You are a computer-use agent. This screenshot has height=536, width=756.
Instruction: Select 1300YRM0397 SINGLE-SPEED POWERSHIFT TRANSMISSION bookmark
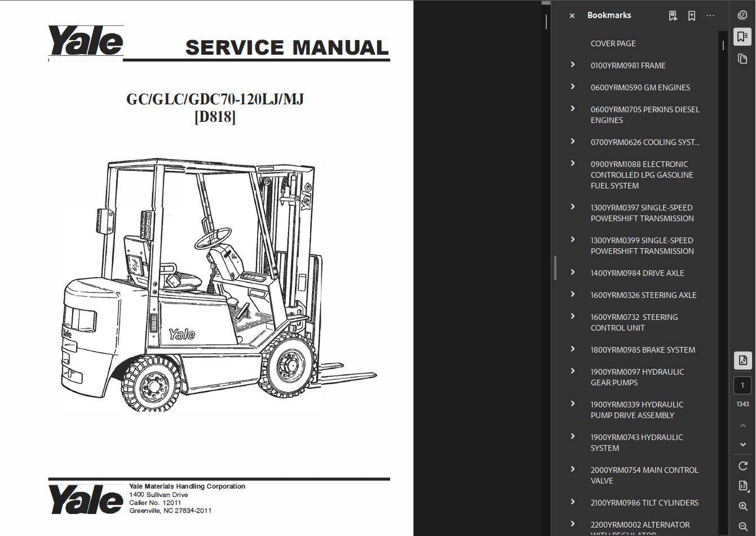(642, 213)
